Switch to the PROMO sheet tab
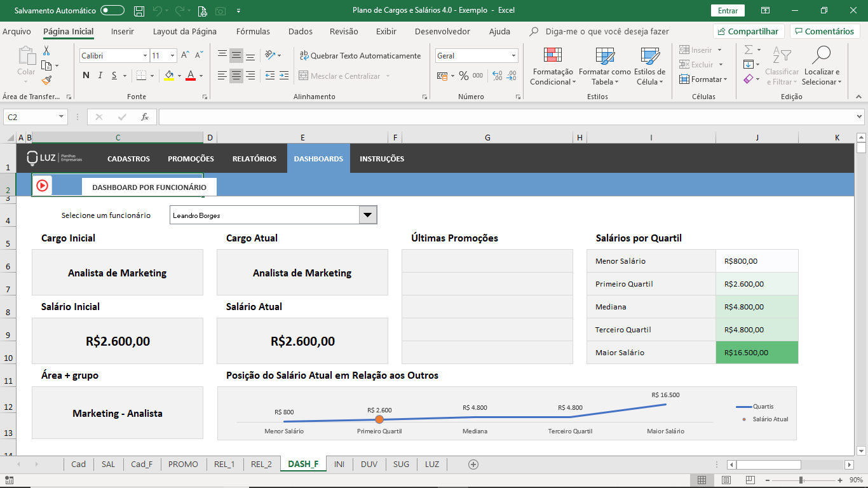Screen dimensions: 868x488 tap(183, 464)
